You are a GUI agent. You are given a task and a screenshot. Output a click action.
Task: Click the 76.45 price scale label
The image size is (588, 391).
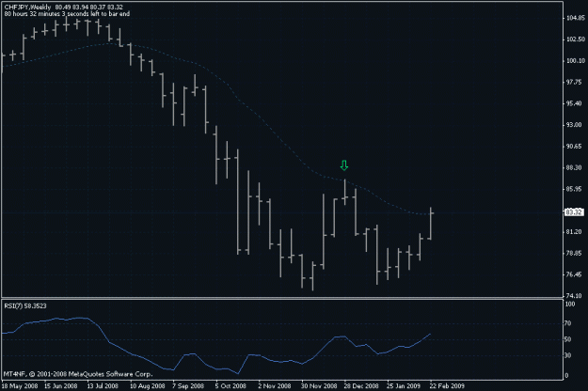pos(574,274)
